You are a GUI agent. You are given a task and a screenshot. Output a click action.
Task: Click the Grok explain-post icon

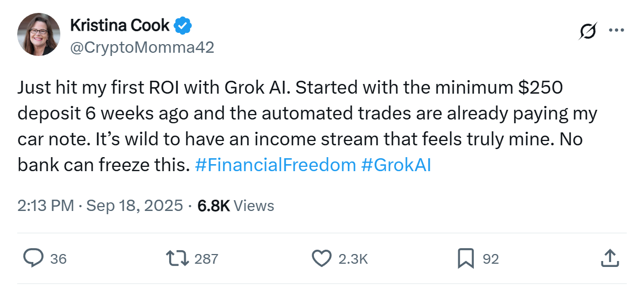click(x=587, y=31)
